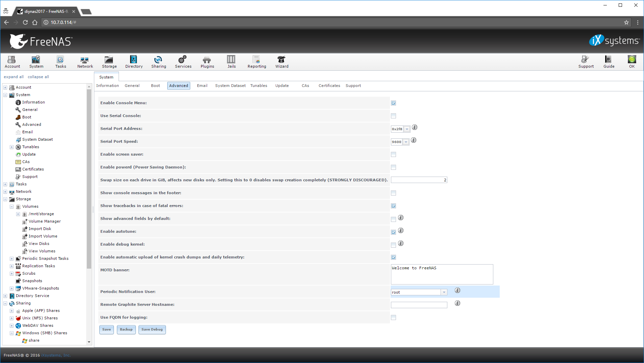Click Remote Graphite Server Hostname field
This screenshot has width=644, height=363.
[419, 305]
